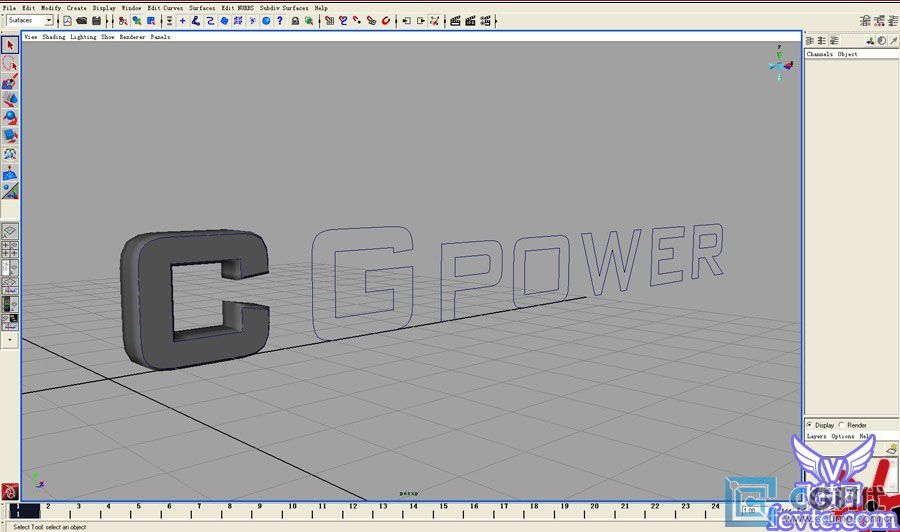Open the Edit NURBS menu
The width and height of the screenshot is (900, 532).
237,8
